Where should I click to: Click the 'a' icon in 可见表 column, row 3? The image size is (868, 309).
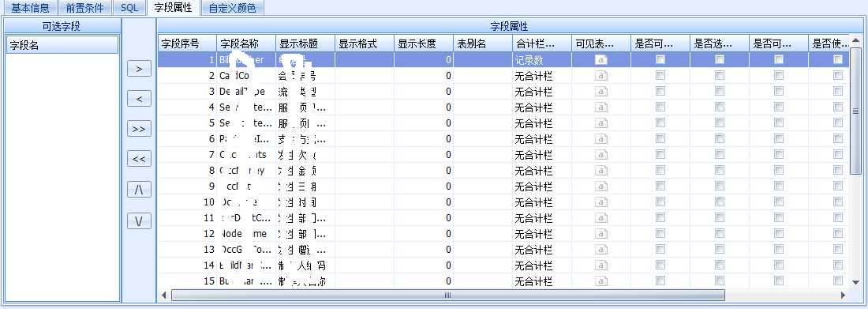click(x=601, y=92)
